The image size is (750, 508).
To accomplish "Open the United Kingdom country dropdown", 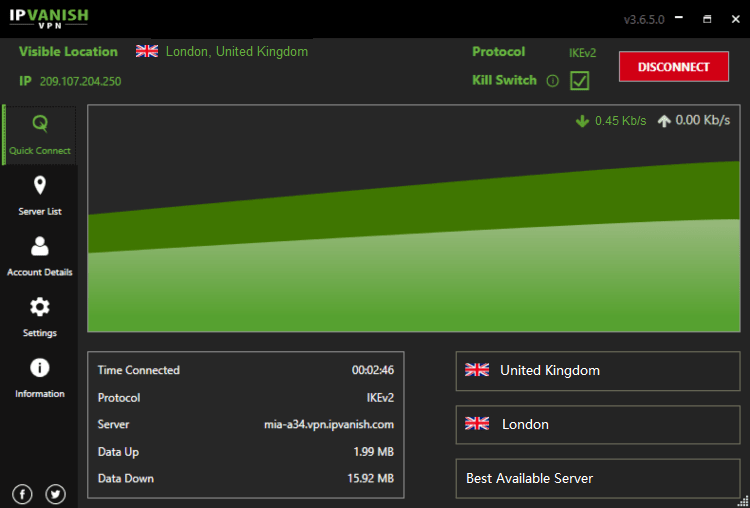I will tap(597, 370).
